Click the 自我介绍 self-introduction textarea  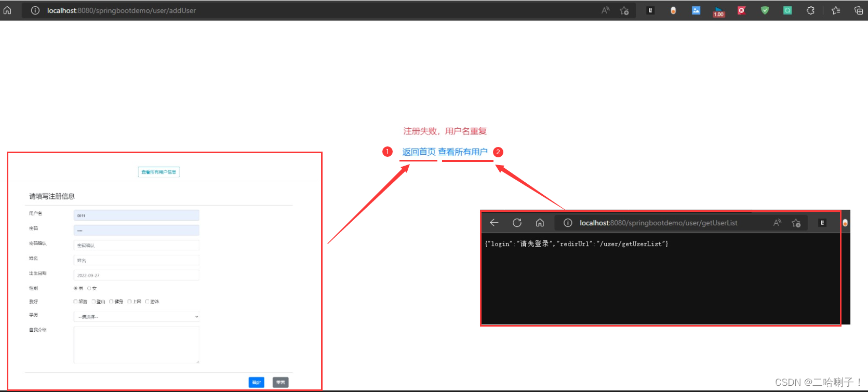(137, 345)
